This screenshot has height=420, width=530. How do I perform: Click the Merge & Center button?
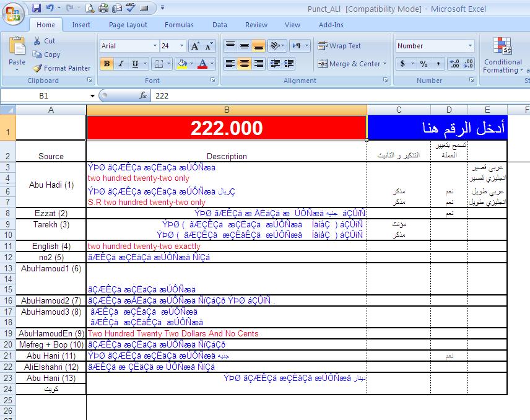[349, 64]
